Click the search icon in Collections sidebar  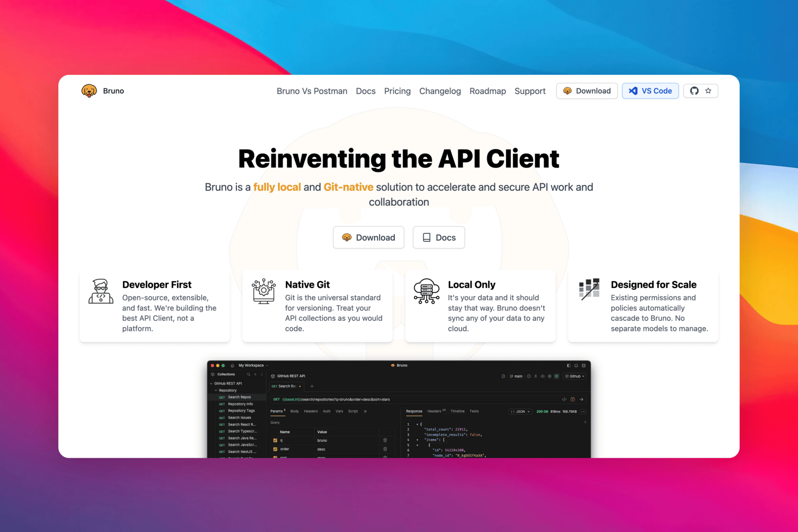click(249, 374)
